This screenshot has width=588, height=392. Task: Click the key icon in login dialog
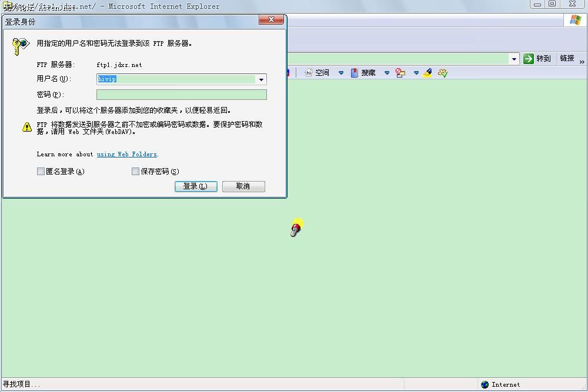click(20, 46)
